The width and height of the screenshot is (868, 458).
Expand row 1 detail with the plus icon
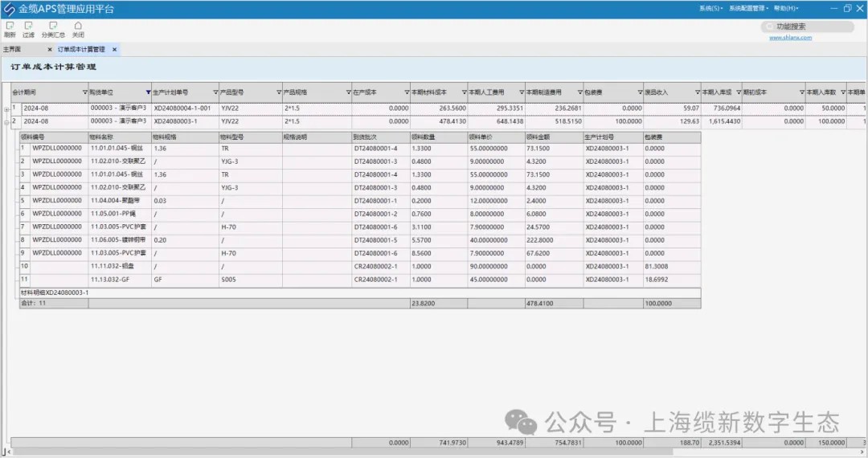pos(6,108)
